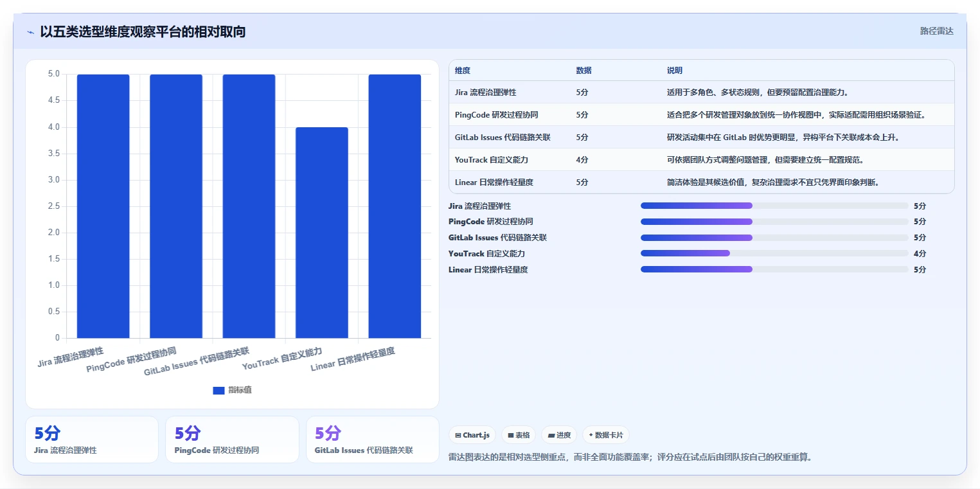Open the "GitLab Issues 代码链路关联" 5分 stat card

tap(373, 440)
